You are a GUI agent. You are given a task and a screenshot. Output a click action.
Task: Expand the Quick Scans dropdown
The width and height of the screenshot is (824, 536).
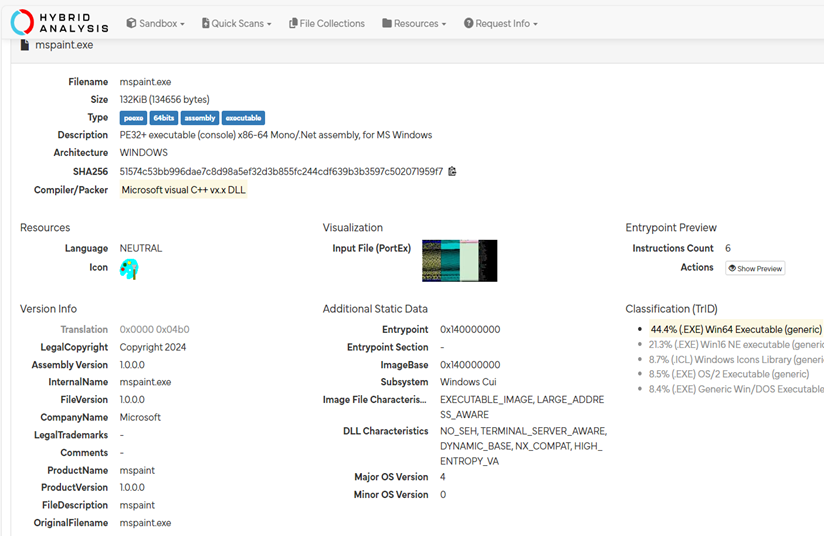(236, 23)
